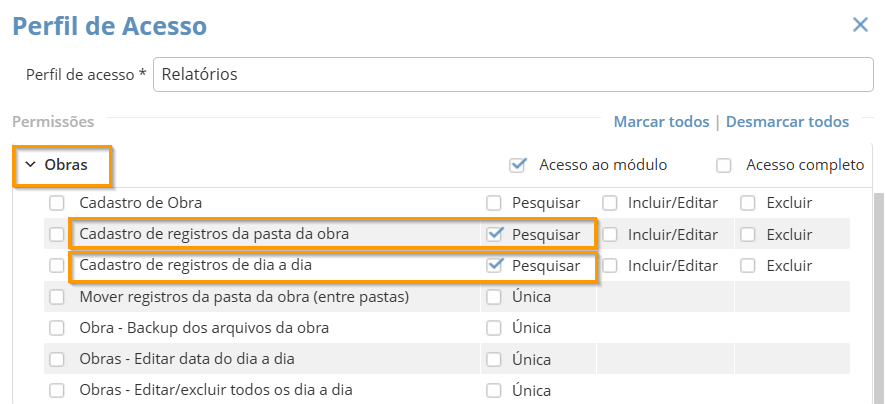
Task: Check Única for Obra - Backup dos arquivos
Action: pos(494,328)
